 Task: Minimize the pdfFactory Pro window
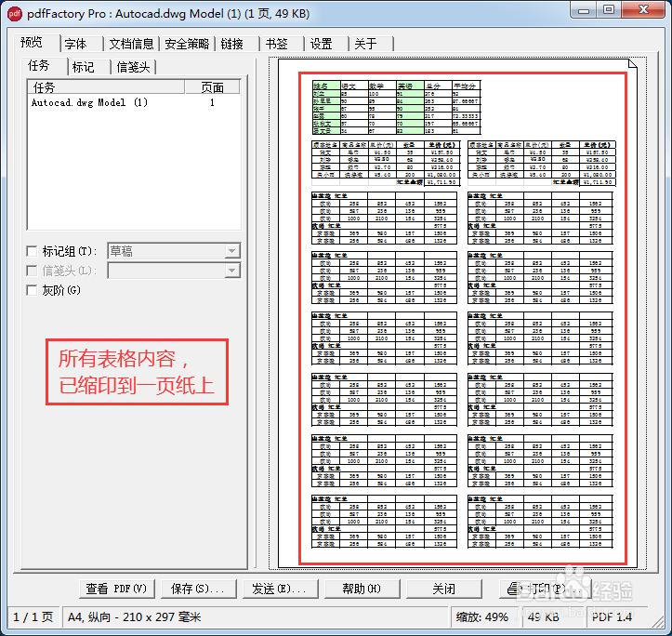(584, 10)
